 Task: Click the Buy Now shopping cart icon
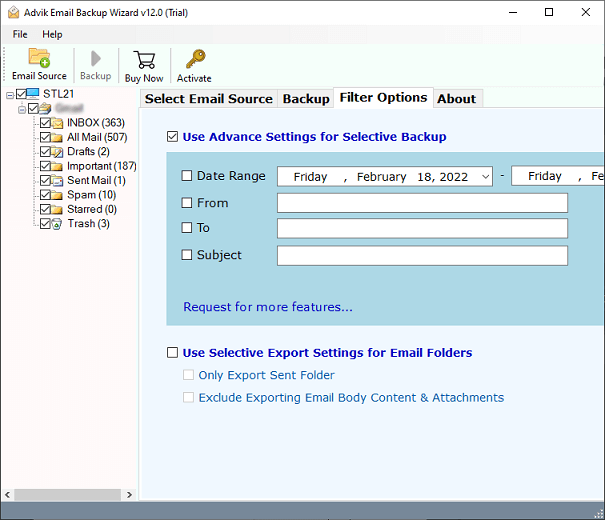[144, 58]
